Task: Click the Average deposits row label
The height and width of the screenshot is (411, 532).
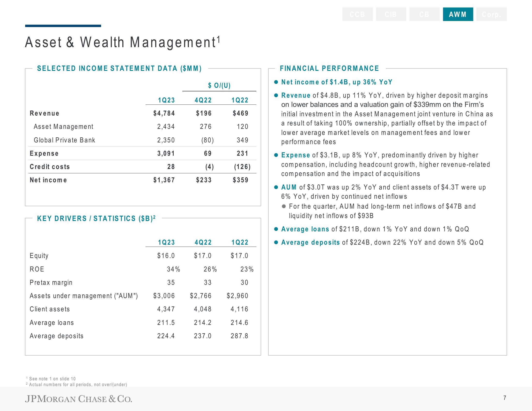Action: (x=57, y=336)
